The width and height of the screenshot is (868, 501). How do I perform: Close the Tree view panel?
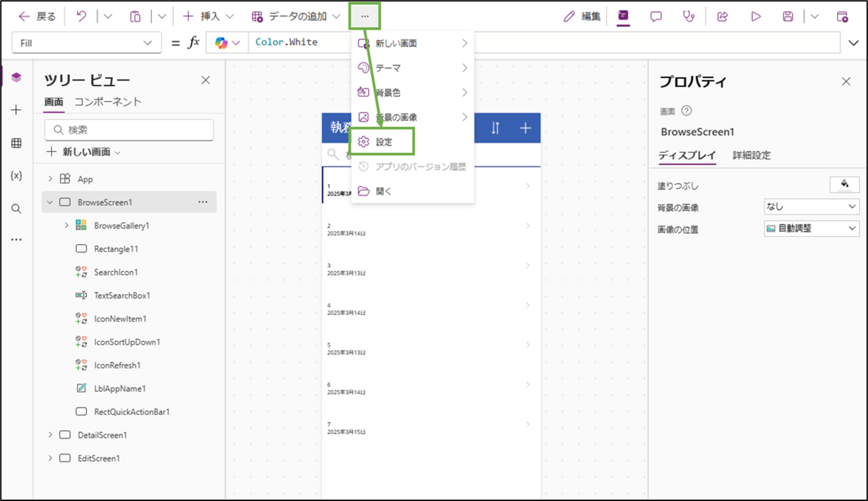pos(205,80)
